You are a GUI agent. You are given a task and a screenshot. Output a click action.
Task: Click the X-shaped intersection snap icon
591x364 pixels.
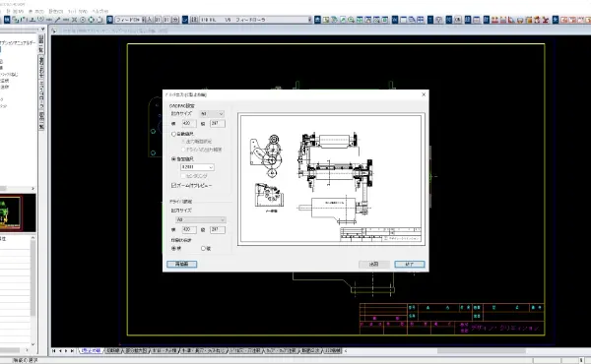[x=74, y=20]
